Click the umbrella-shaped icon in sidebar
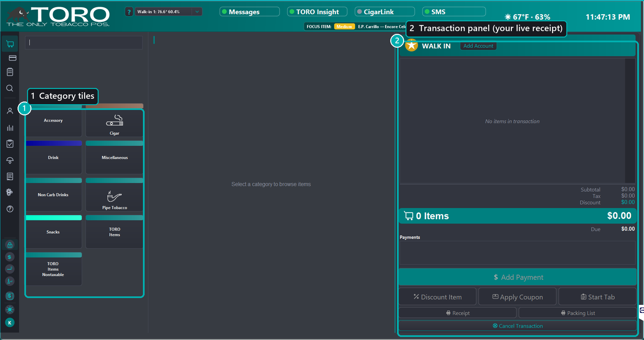 coord(10,160)
